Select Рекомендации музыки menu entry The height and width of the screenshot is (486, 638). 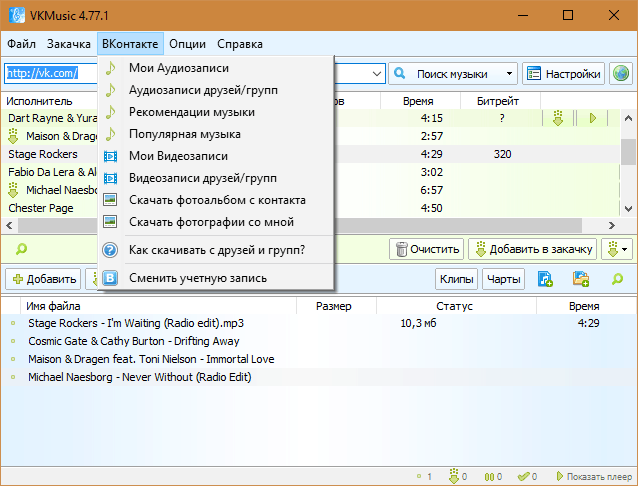[x=216, y=112]
